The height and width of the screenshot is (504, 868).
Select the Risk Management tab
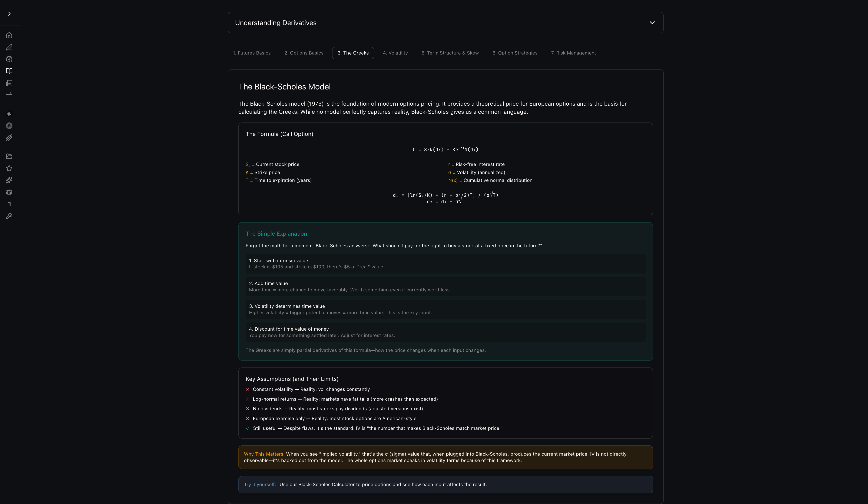[573, 53]
